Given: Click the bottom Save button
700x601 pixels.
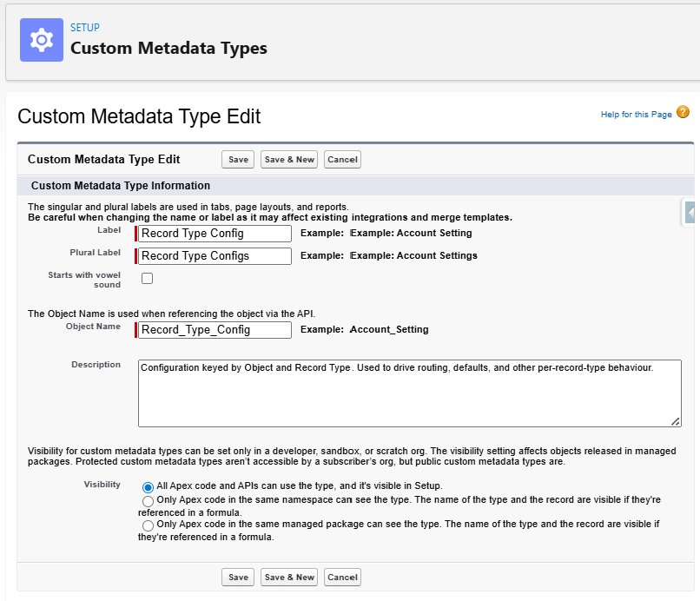Looking at the screenshot, I should pos(237,577).
